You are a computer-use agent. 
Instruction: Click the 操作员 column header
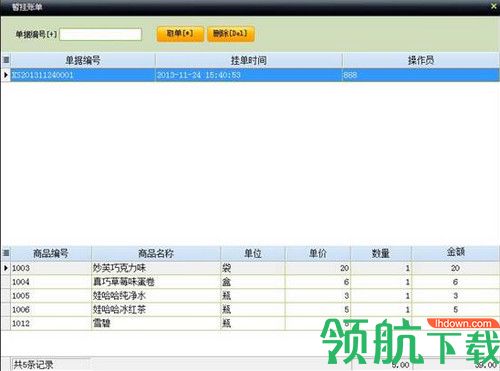(x=421, y=60)
